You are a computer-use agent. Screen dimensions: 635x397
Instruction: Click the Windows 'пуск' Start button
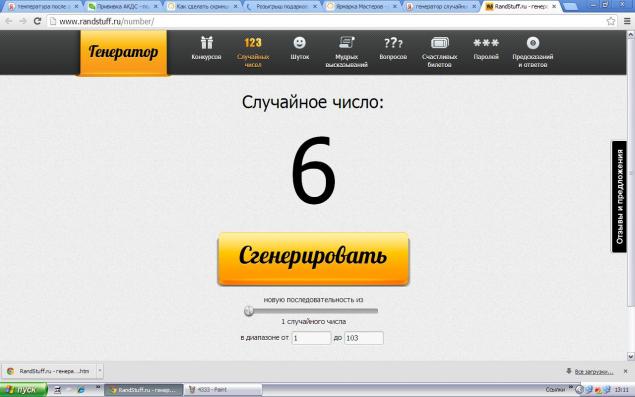pos(23,390)
